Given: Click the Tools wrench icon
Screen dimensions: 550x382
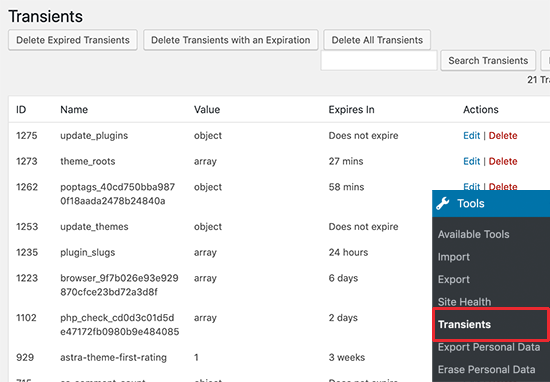Looking at the screenshot, I should pos(443,203).
